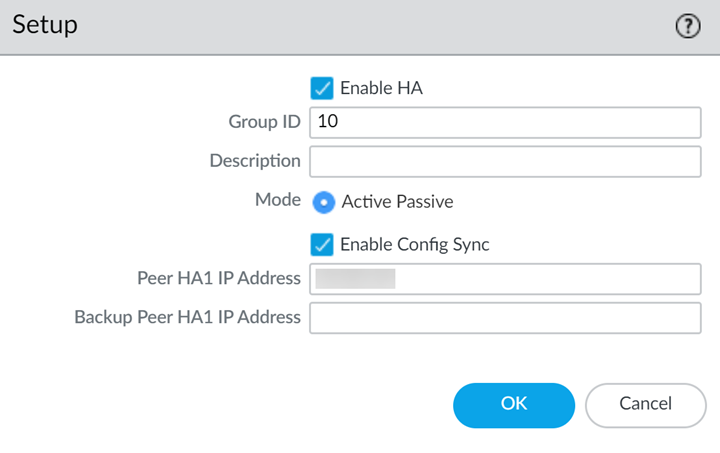
Task: Click the Enable HA label text
Action: [x=381, y=88]
